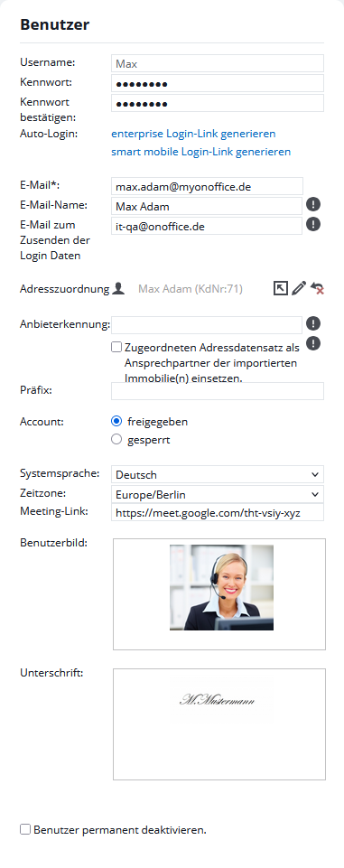Select the gesperrt account option
This screenshot has height=868, width=344.
pyautogui.click(x=116, y=440)
